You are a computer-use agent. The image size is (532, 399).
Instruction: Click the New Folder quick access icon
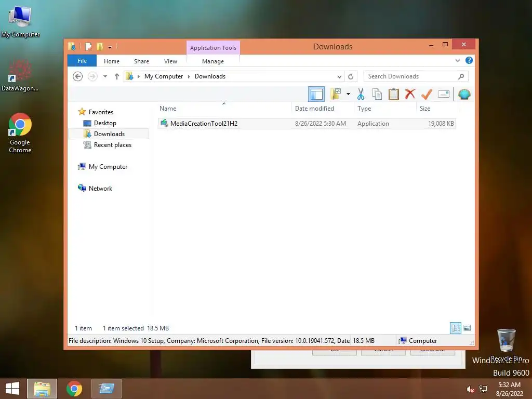(100, 46)
